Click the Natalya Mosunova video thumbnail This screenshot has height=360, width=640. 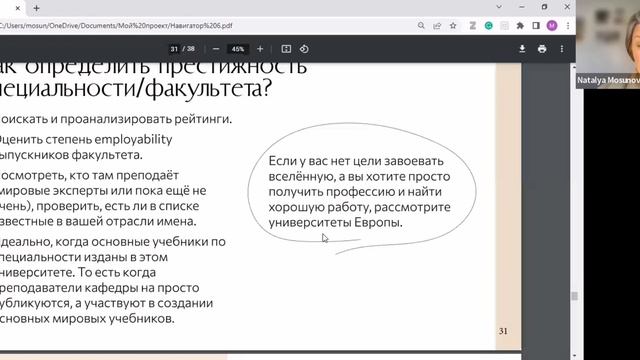(x=608, y=44)
